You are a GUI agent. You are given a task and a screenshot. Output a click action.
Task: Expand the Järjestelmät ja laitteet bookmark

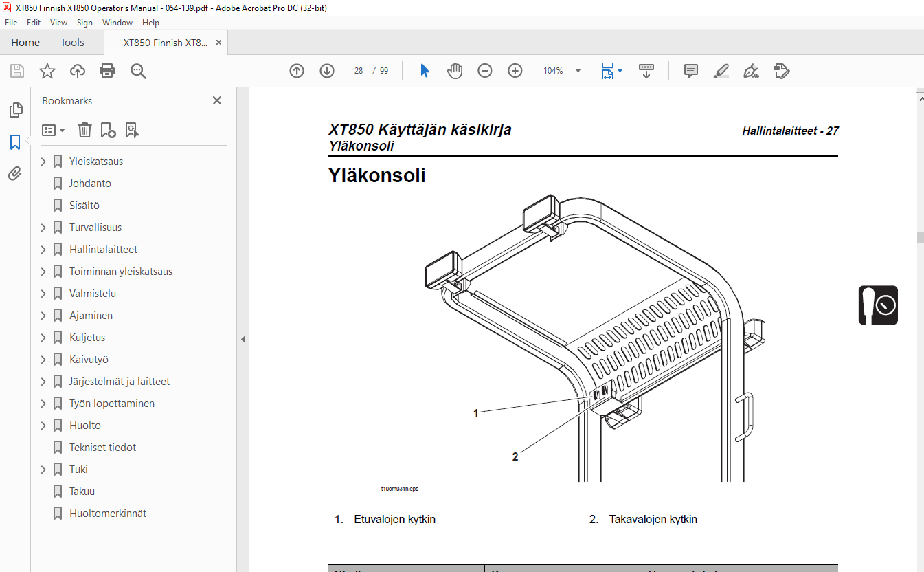43,382
